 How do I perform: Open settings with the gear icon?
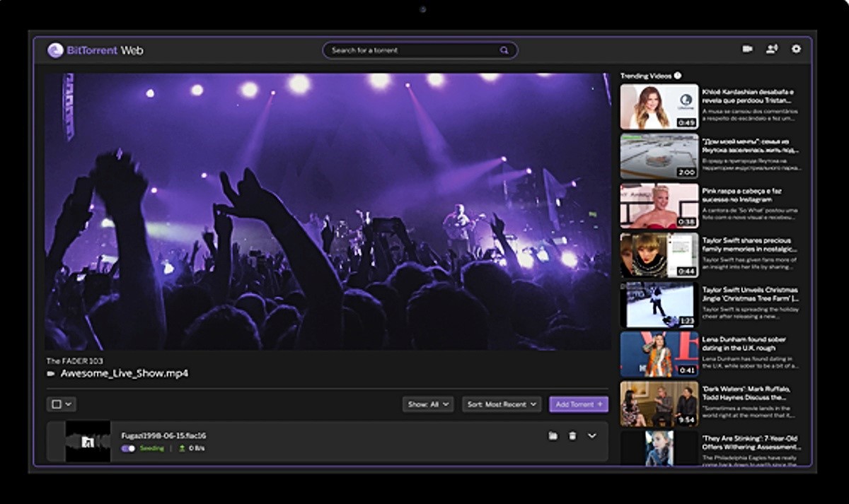tap(796, 49)
